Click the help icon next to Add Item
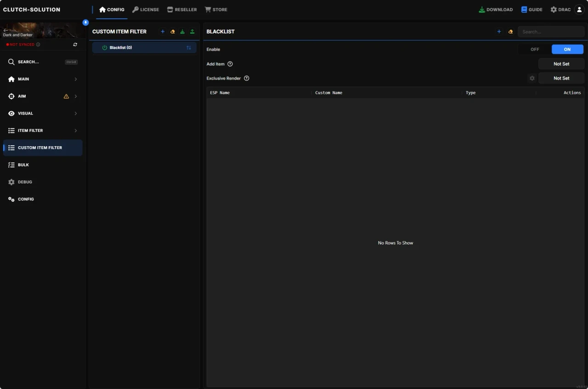This screenshot has height=389, width=588. pos(230,64)
